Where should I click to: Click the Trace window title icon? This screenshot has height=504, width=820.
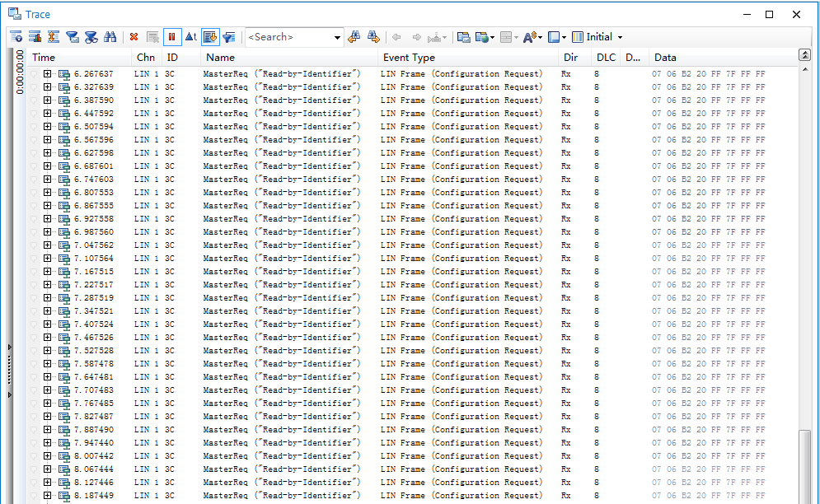[15, 14]
